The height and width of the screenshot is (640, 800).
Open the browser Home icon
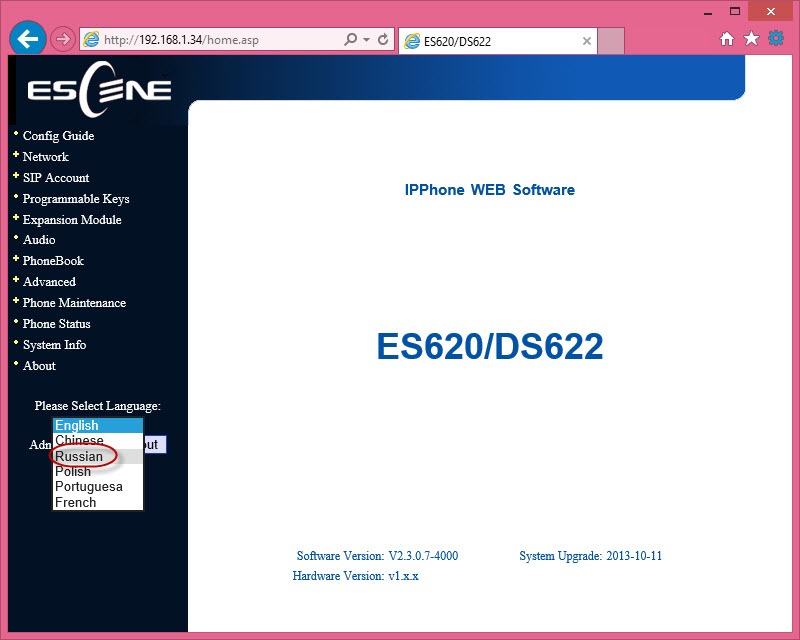727,38
